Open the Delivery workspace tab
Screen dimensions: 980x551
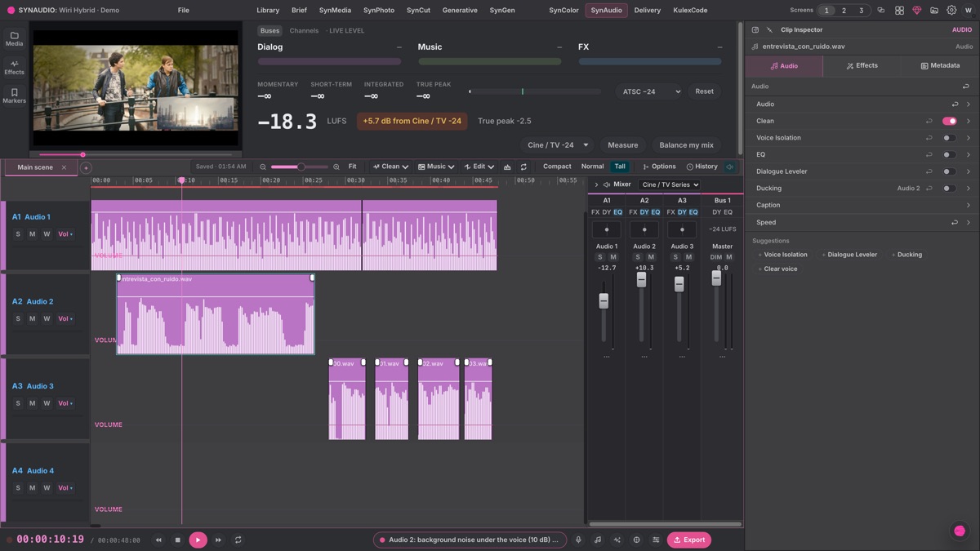point(648,11)
